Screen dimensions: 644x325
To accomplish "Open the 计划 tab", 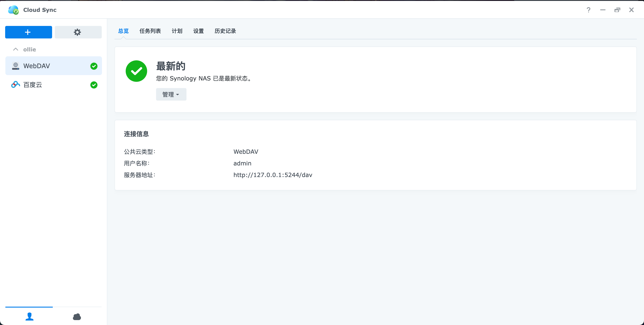I will tap(177, 31).
